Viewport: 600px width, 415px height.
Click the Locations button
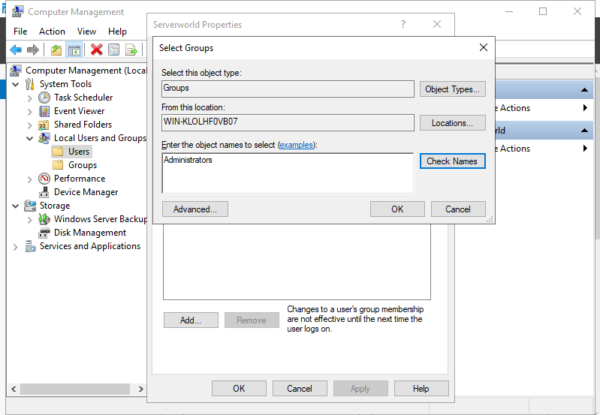tap(452, 123)
